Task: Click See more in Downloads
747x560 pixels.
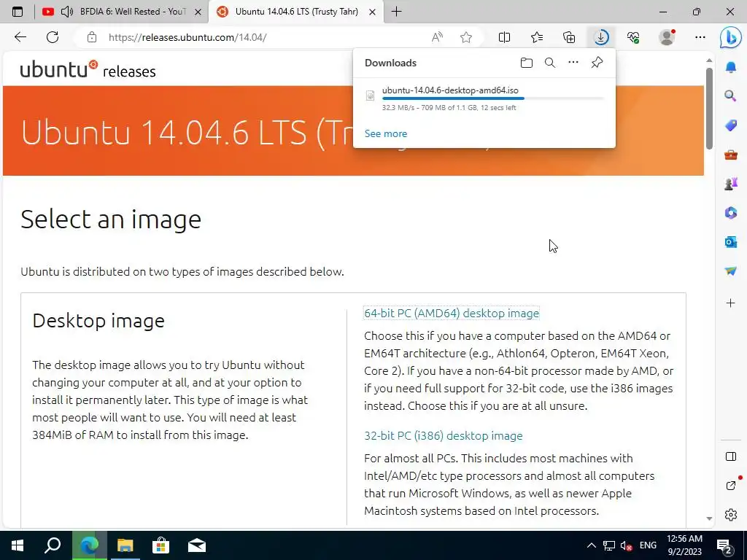Action: (x=385, y=134)
